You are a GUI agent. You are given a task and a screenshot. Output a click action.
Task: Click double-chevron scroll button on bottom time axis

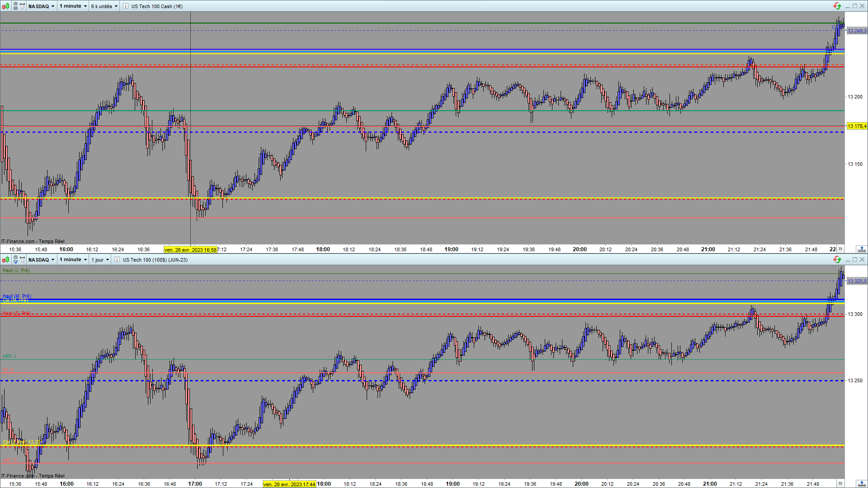(840, 483)
